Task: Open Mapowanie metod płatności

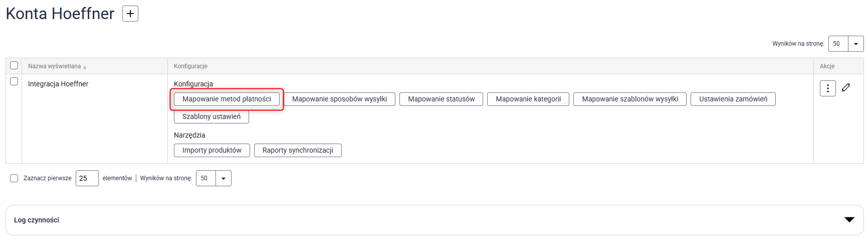Action: 227,99
